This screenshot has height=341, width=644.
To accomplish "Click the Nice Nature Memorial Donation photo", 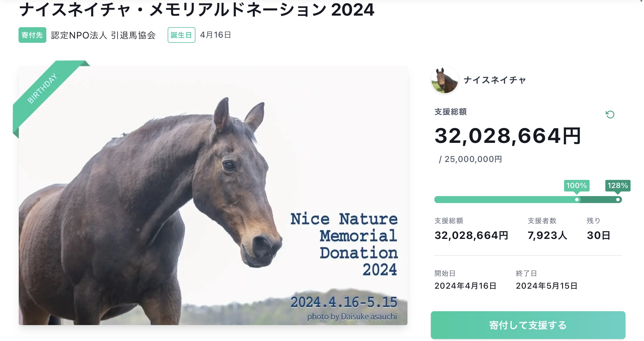I will point(213,195).
